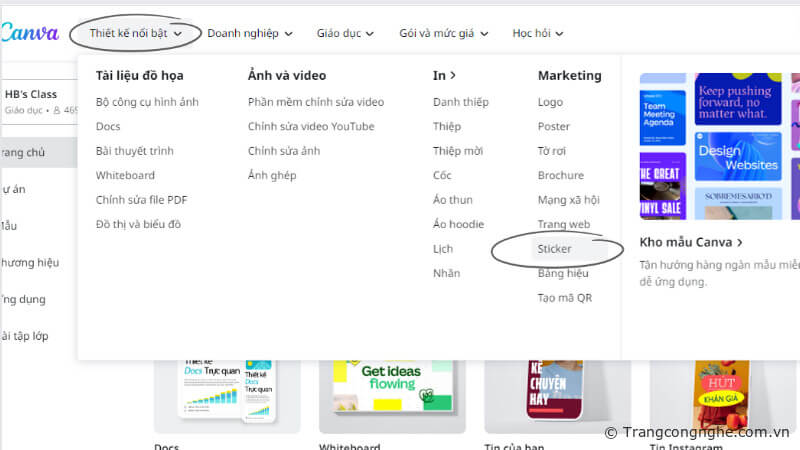Click the Design Websites template image
Image resolution: width=800 pixels, height=450 pixels.
click(x=738, y=157)
